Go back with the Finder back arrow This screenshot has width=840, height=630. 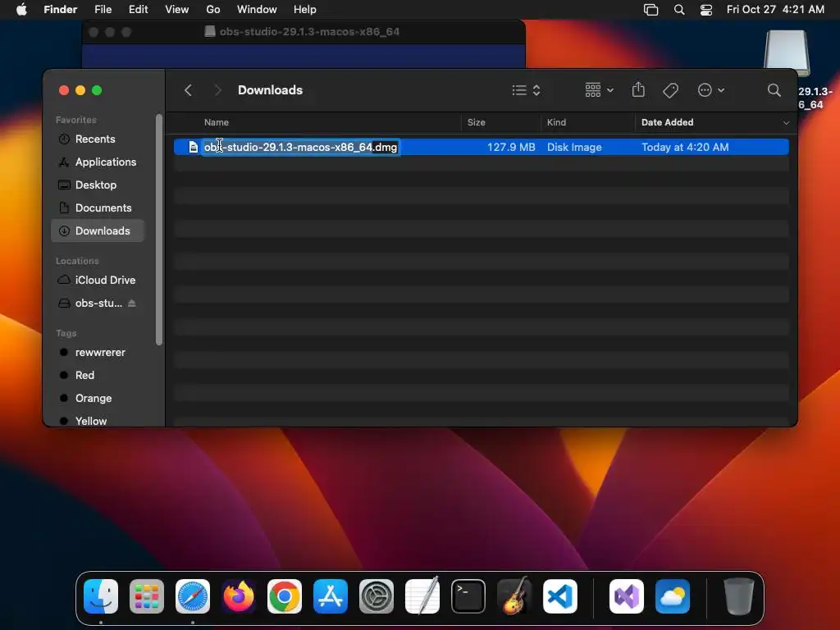pos(188,90)
